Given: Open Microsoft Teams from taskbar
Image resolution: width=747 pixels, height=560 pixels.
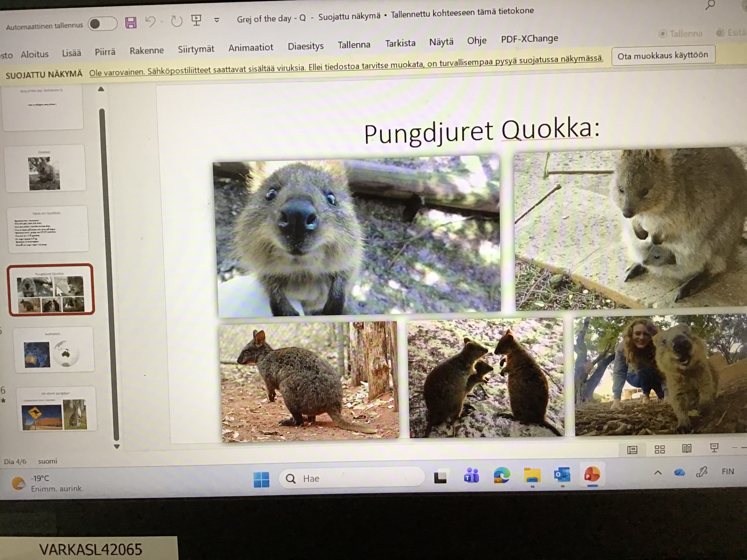Looking at the screenshot, I should pyautogui.click(x=471, y=476).
